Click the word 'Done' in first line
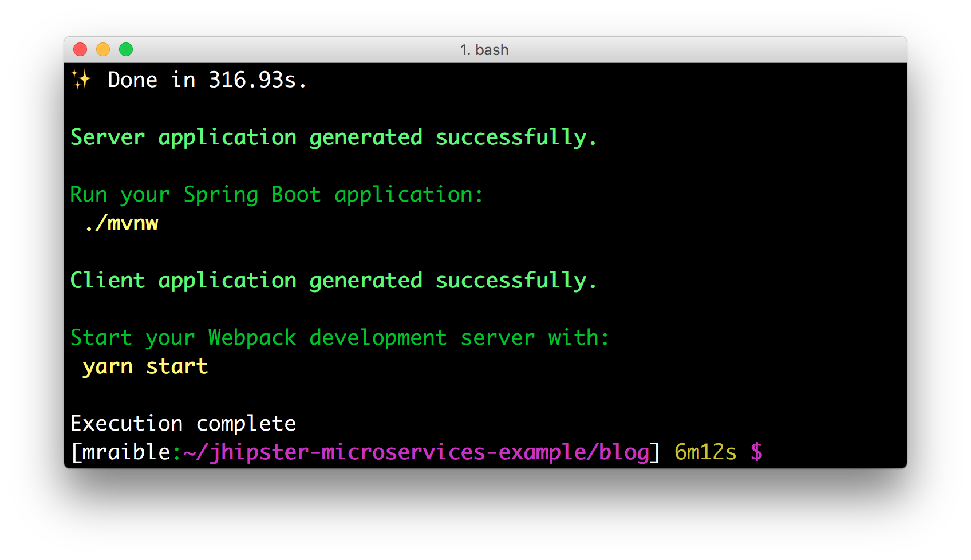Image resolution: width=971 pixels, height=560 pixels. (x=132, y=80)
